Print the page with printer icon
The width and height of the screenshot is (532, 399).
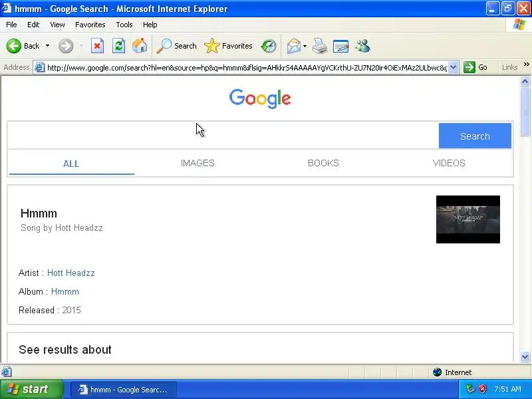click(x=320, y=46)
